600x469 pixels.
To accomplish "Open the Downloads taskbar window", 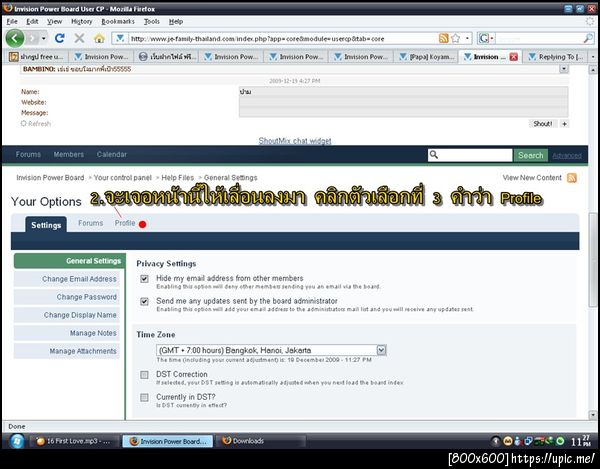I will point(260,441).
